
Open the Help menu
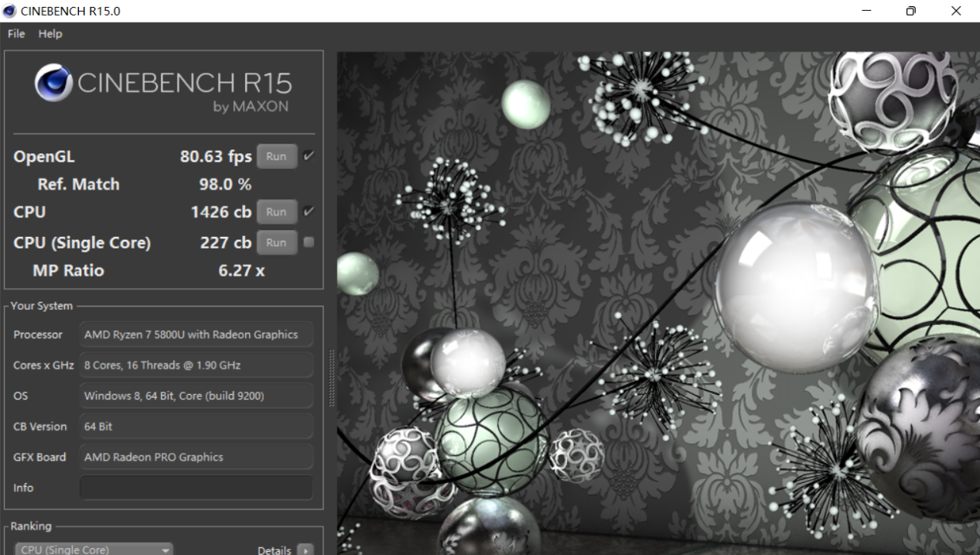coord(50,34)
